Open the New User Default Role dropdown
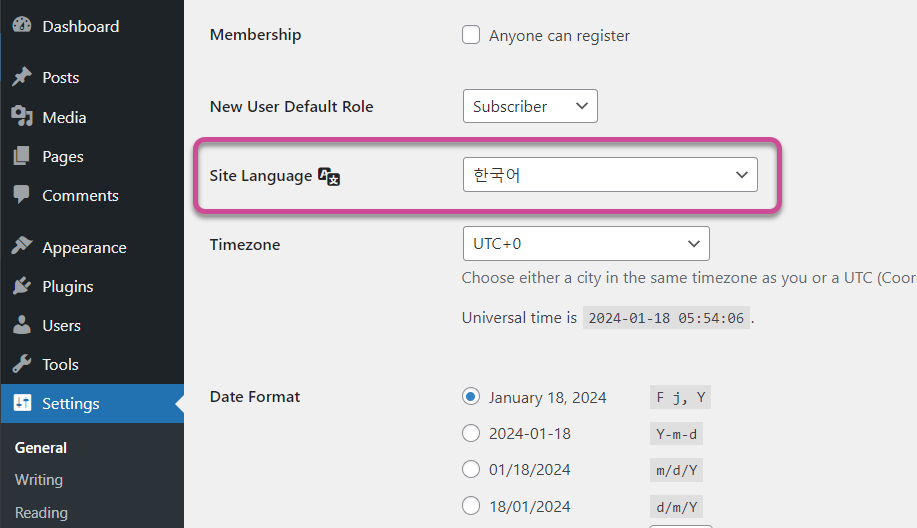Image resolution: width=917 pixels, height=528 pixels. (x=530, y=106)
